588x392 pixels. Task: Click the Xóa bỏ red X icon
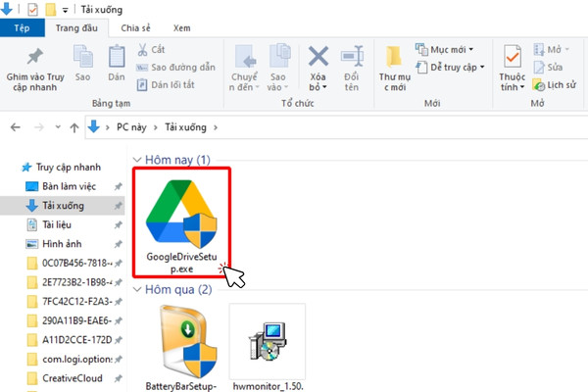click(318, 56)
